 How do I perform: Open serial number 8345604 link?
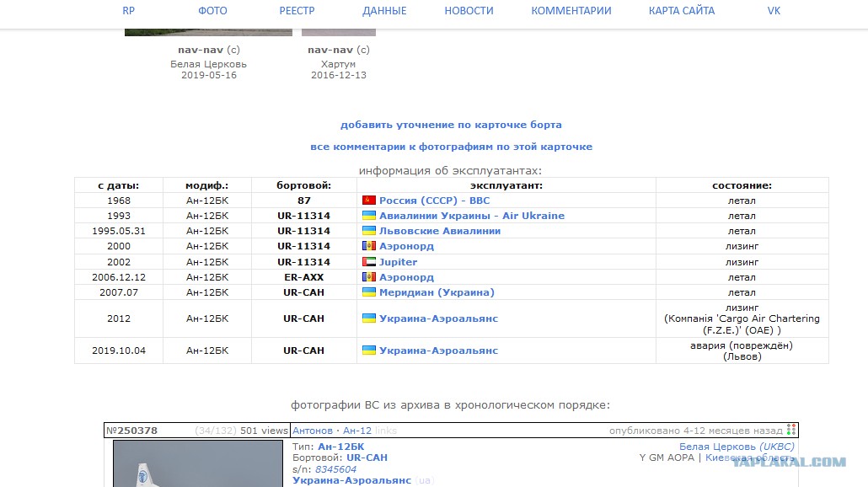(335, 469)
